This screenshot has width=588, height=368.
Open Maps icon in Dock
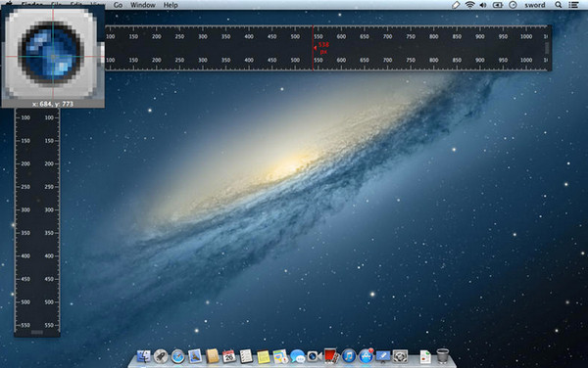coord(280,356)
